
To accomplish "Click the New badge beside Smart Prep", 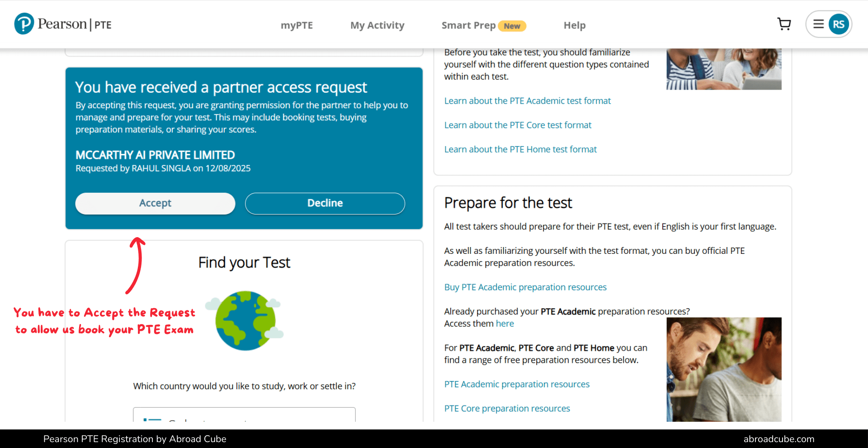I will pyautogui.click(x=512, y=26).
